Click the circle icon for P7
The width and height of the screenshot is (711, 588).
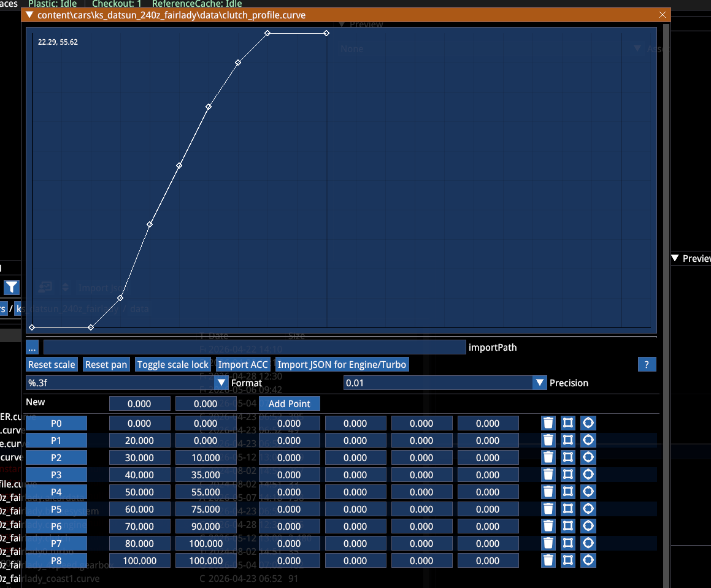(x=588, y=543)
